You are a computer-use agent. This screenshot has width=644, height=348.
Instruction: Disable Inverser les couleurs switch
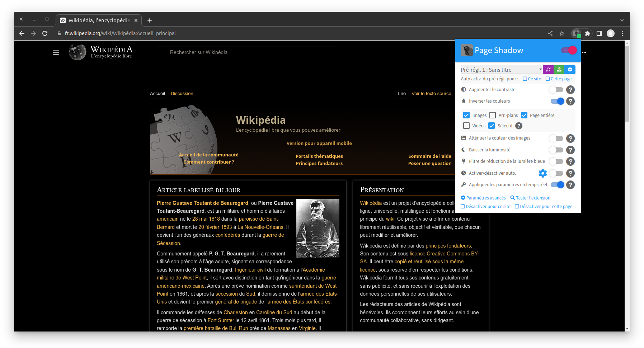[558, 101]
